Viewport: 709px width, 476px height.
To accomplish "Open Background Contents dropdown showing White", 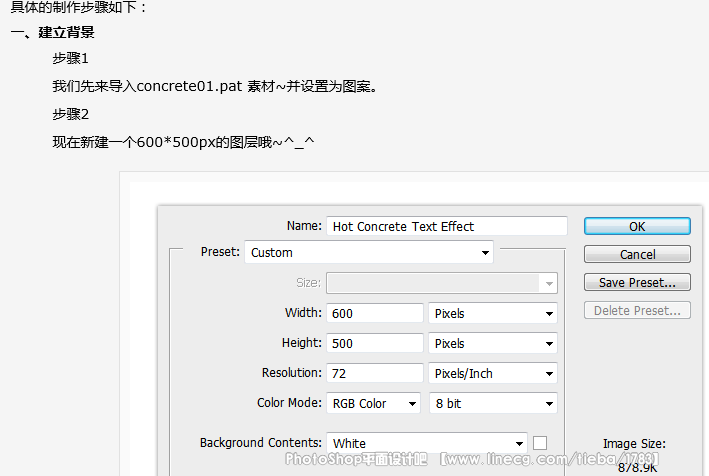I will coord(427,443).
